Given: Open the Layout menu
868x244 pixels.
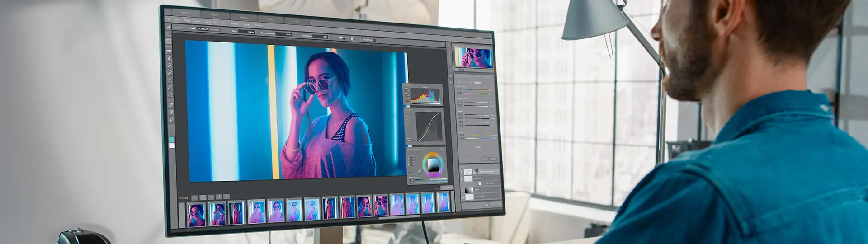Looking at the screenshot, I should 247,24.
